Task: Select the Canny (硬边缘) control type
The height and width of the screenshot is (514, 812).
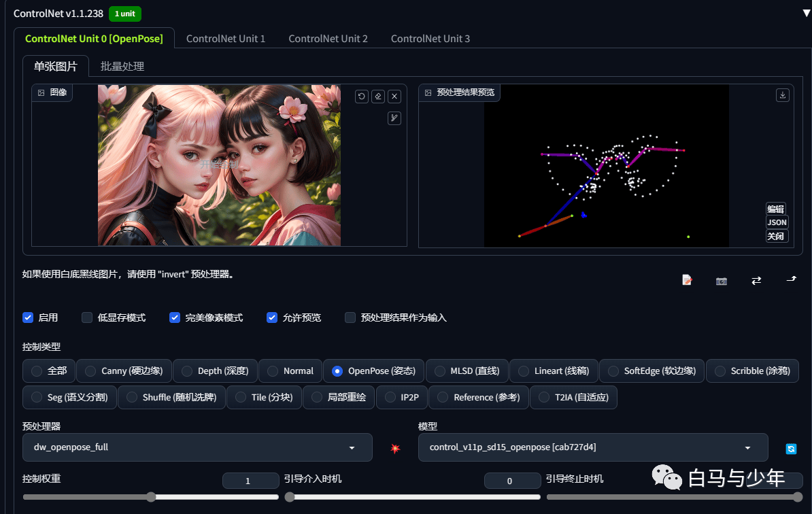Action: (x=124, y=371)
